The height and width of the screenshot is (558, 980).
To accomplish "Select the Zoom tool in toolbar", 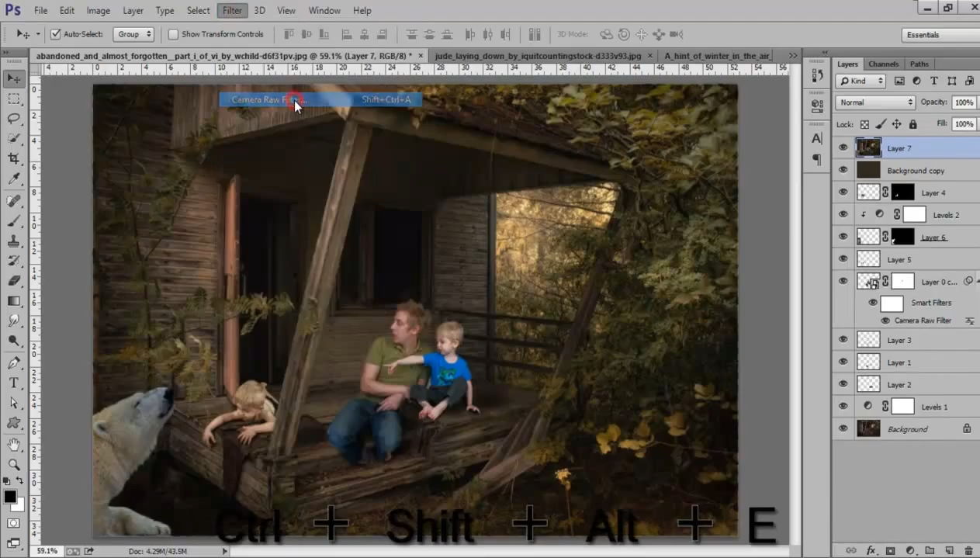I will 14,465.
